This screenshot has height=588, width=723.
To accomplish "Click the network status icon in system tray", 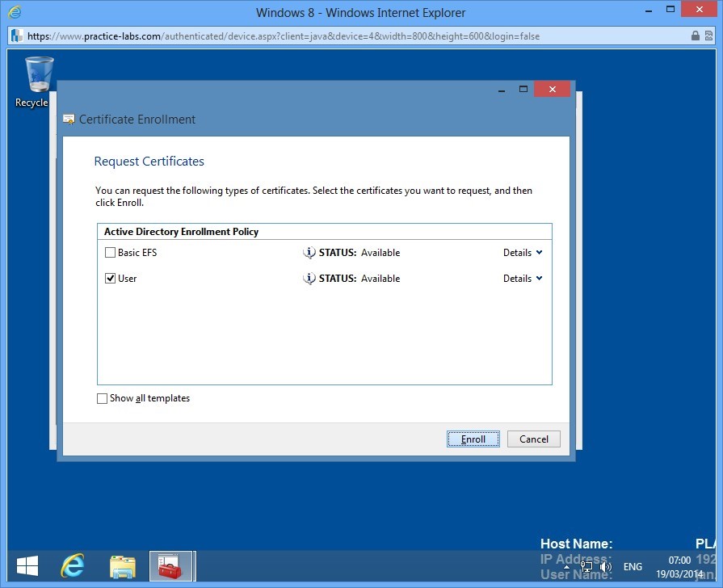I will 586,567.
